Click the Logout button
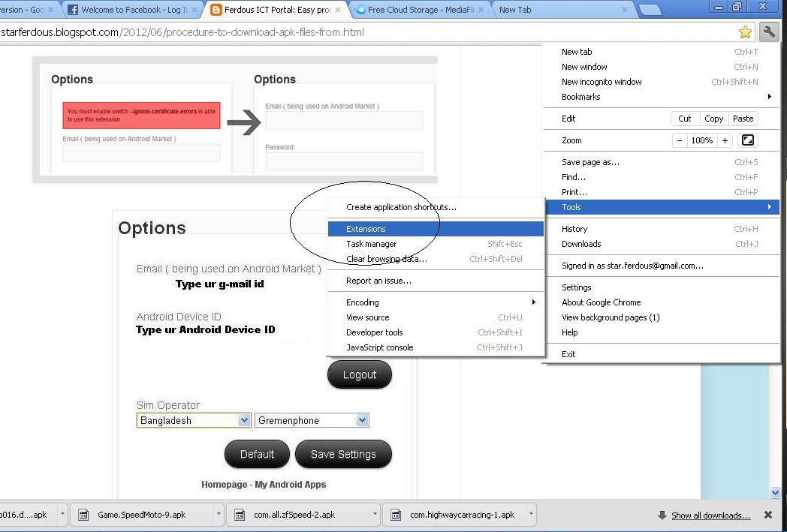The width and height of the screenshot is (787, 532). pyautogui.click(x=360, y=374)
